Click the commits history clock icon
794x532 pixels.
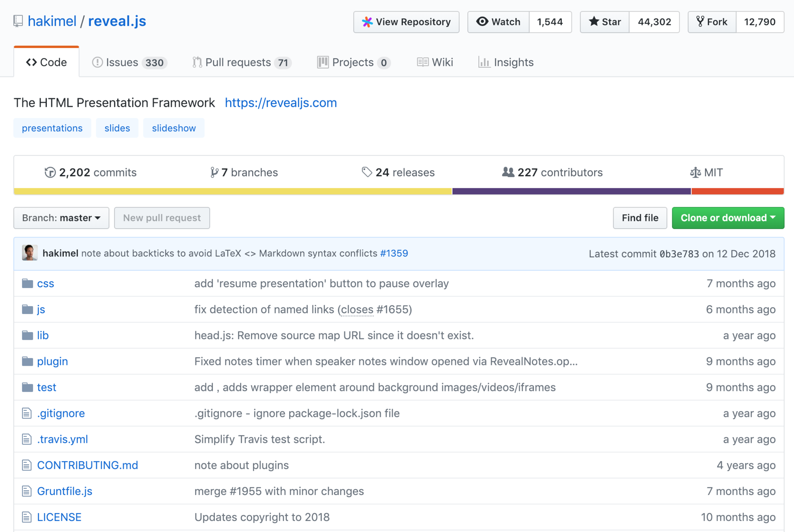click(x=50, y=172)
